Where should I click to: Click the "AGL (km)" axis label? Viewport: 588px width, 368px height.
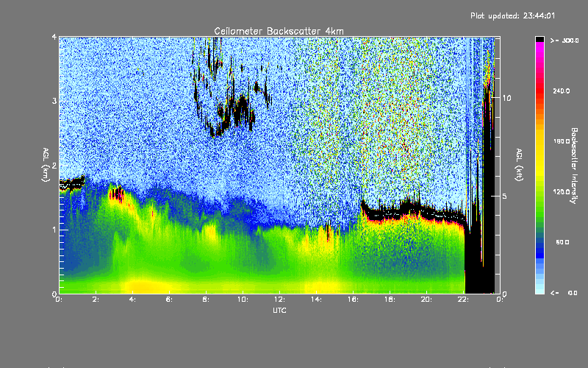(x=46, y=165)
